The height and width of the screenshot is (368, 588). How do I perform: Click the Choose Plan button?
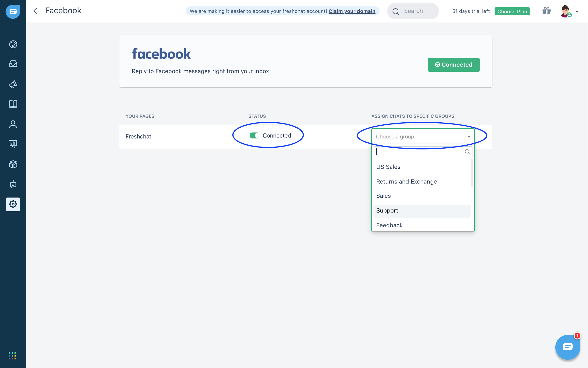pos(512,11)
